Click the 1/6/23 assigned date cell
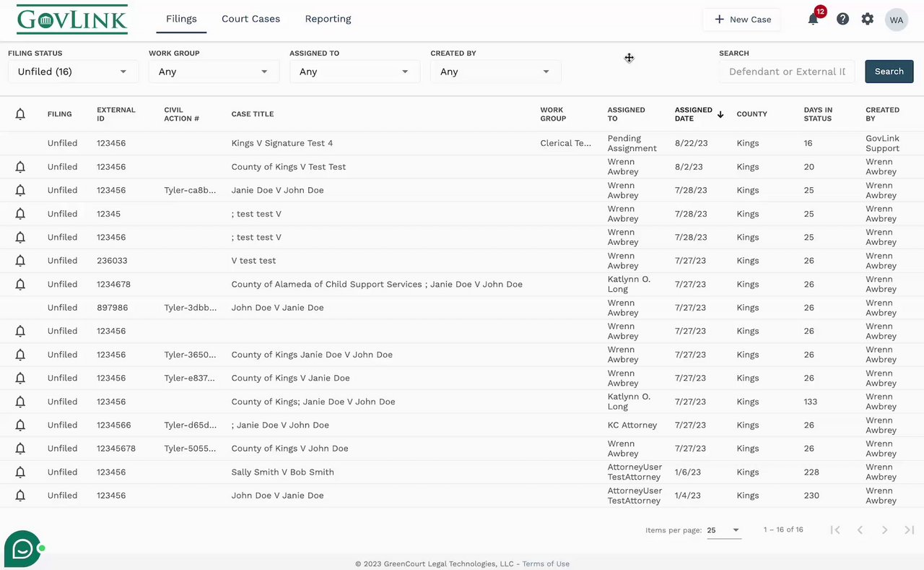924x570 pixels. [x=689, y=472]
